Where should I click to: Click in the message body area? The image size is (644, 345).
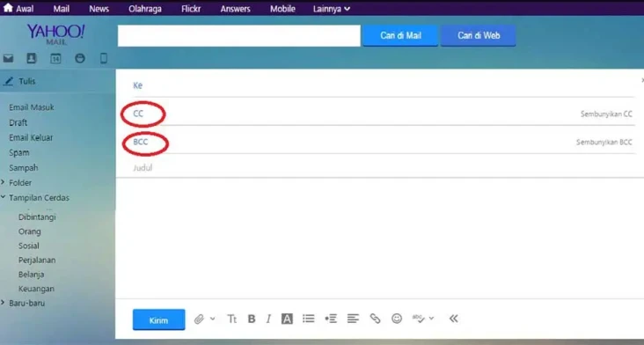pos(380,239)
